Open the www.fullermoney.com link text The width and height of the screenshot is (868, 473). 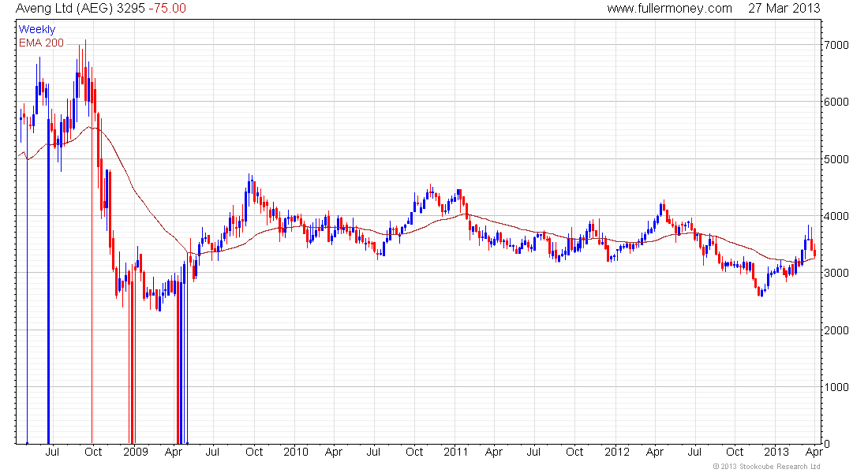[669, 9]
